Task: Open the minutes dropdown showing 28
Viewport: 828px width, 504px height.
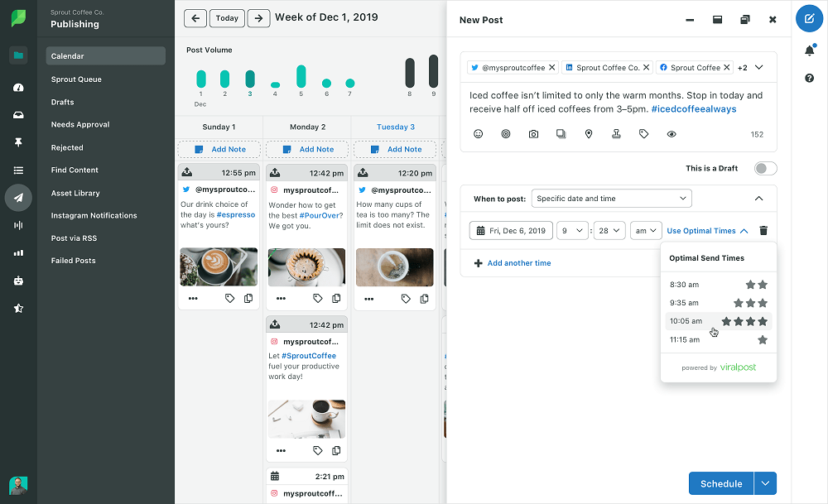Action: [x=609, y=231]
